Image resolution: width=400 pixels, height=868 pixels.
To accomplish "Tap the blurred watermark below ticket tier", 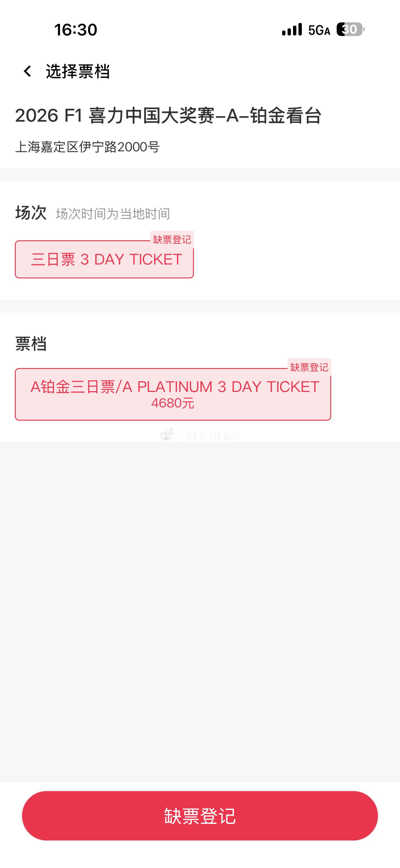I will pos(200,436).
